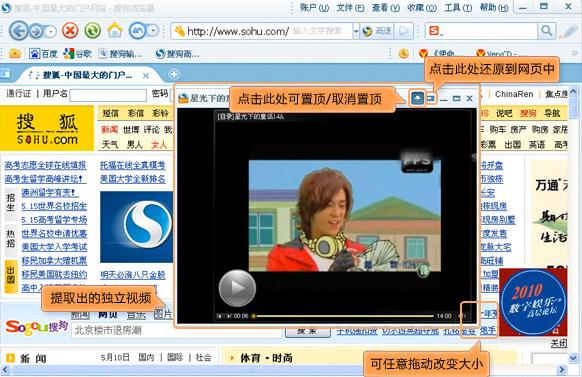Stop page loading with the red X

tap(70, 30)
